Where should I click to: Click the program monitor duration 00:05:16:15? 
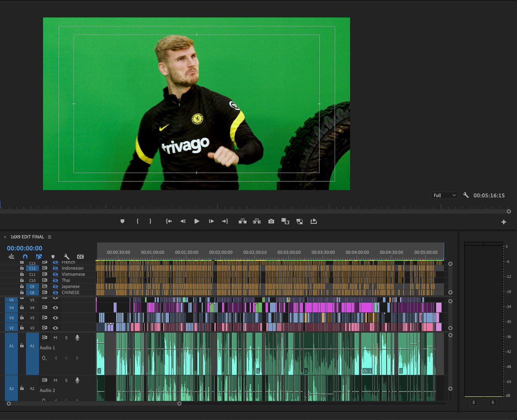pos(489,195)
